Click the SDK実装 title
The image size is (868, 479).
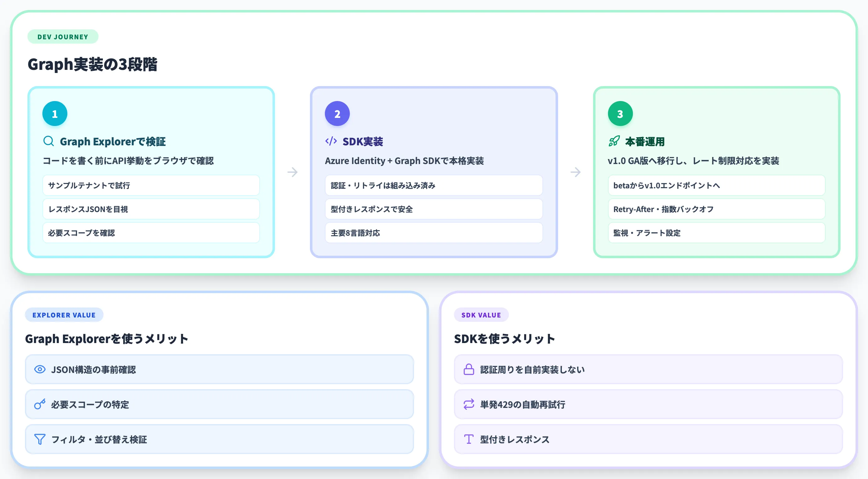click(363, 142)
